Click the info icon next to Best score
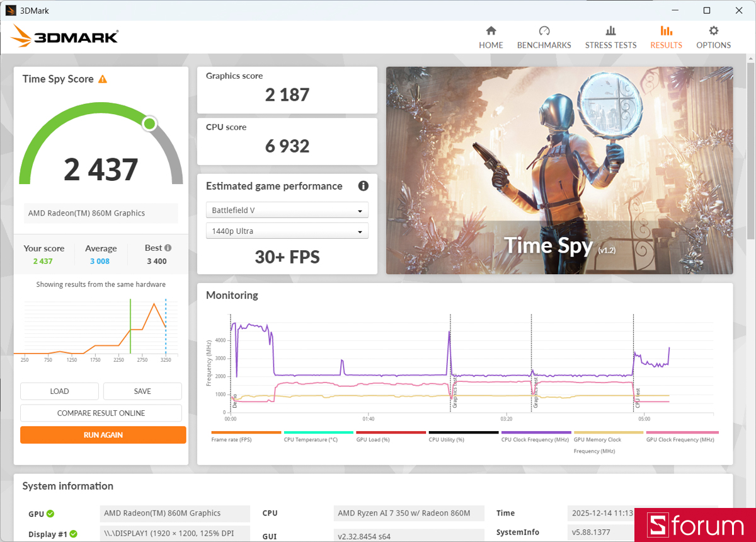The width and height of the screenshot is (756, 542). click(x=168, y=248)
